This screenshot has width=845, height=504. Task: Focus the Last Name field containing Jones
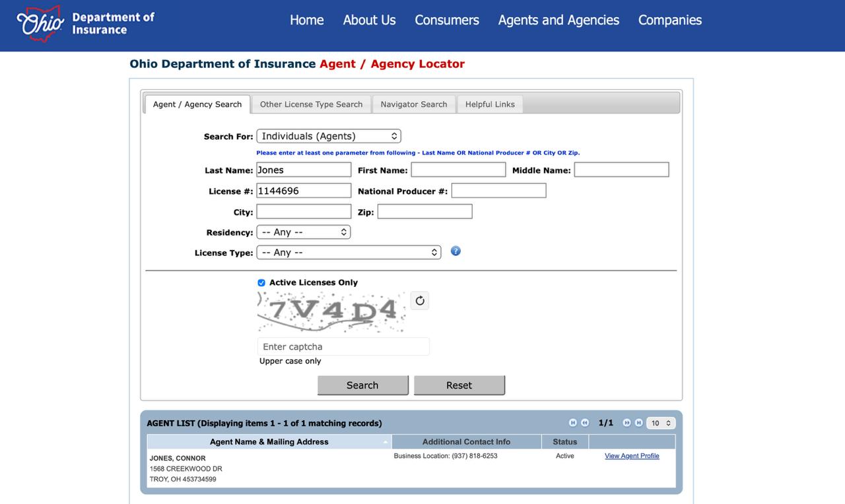[304, 170]
